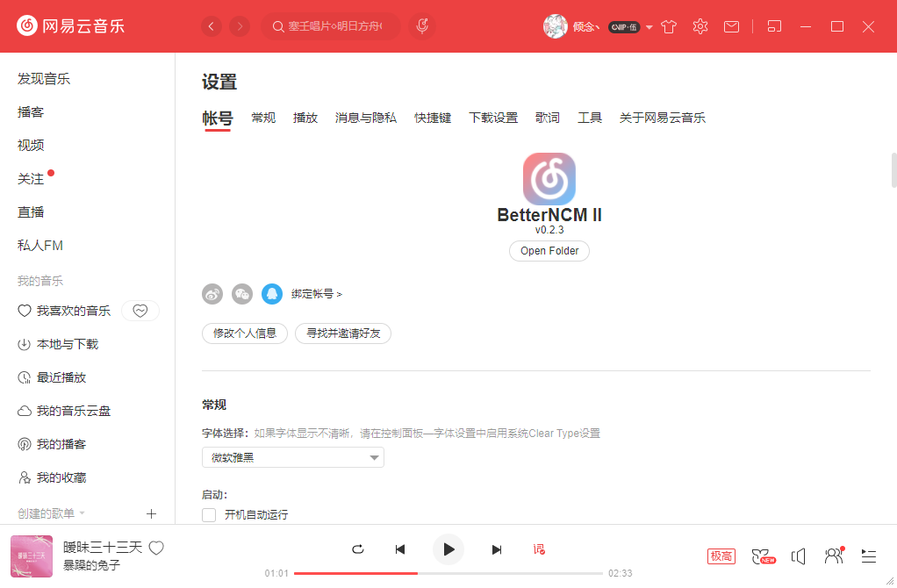Like the song 暧昧三十三天 heart icon

tap(156, 548)
